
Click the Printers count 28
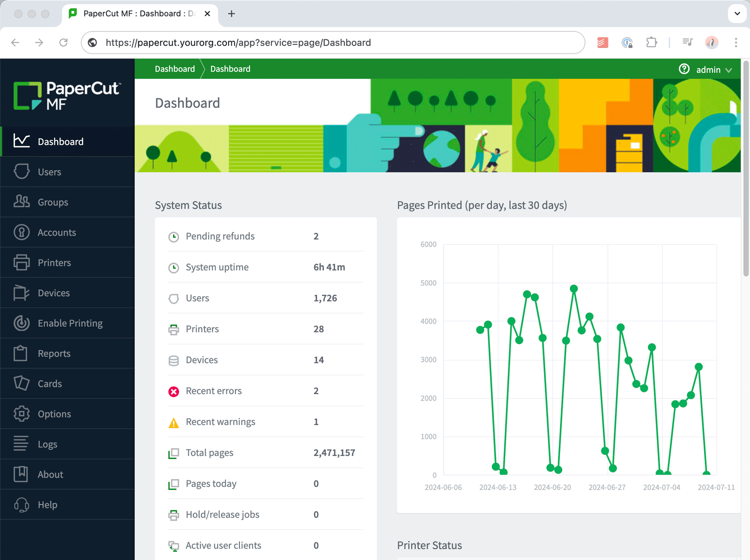319,329
